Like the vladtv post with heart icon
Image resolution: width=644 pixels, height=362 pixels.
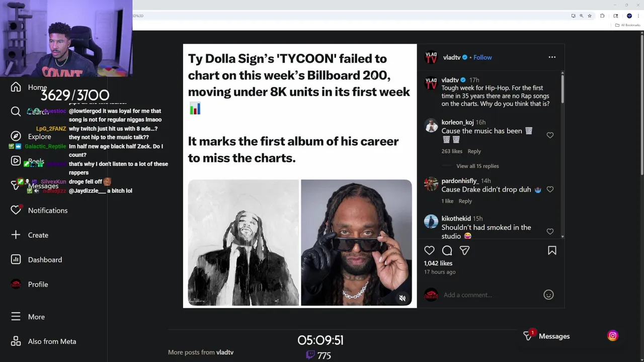pyautogui.click(x=429, y=250)
